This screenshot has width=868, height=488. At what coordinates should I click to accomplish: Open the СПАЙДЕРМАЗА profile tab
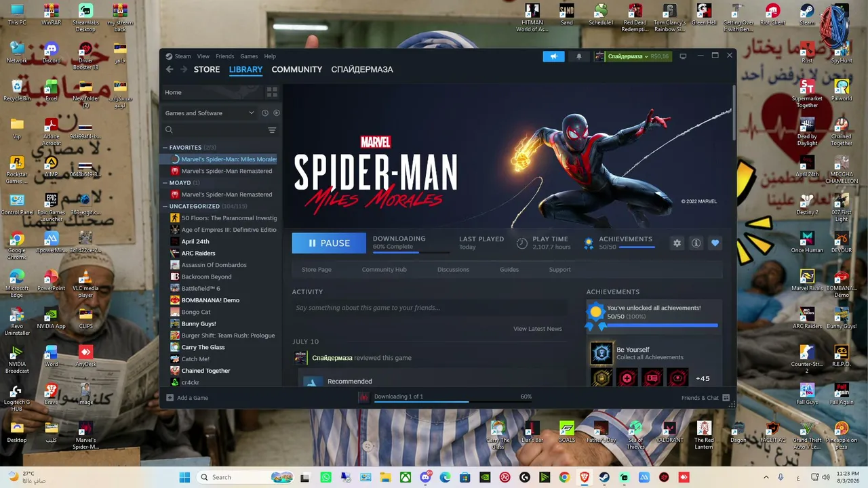362,69
